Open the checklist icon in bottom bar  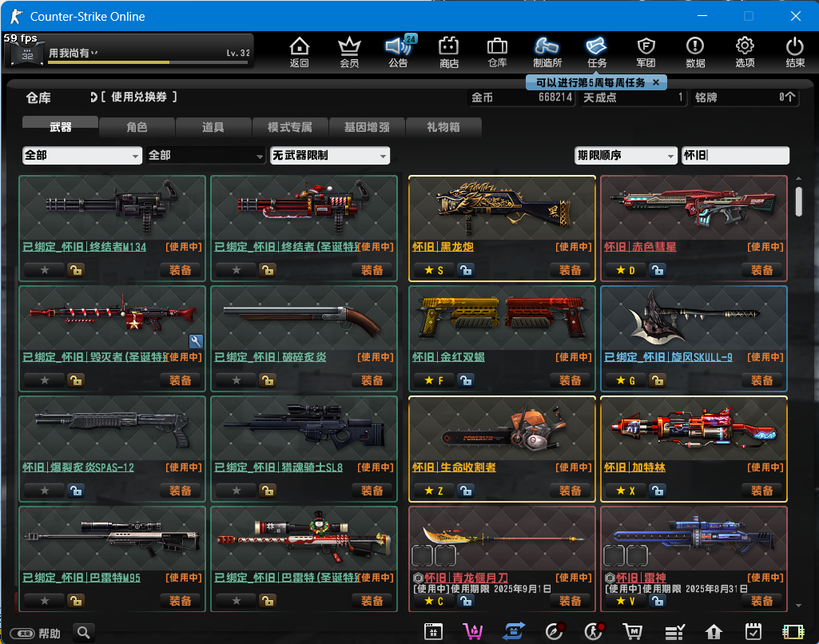coord(674,633)
